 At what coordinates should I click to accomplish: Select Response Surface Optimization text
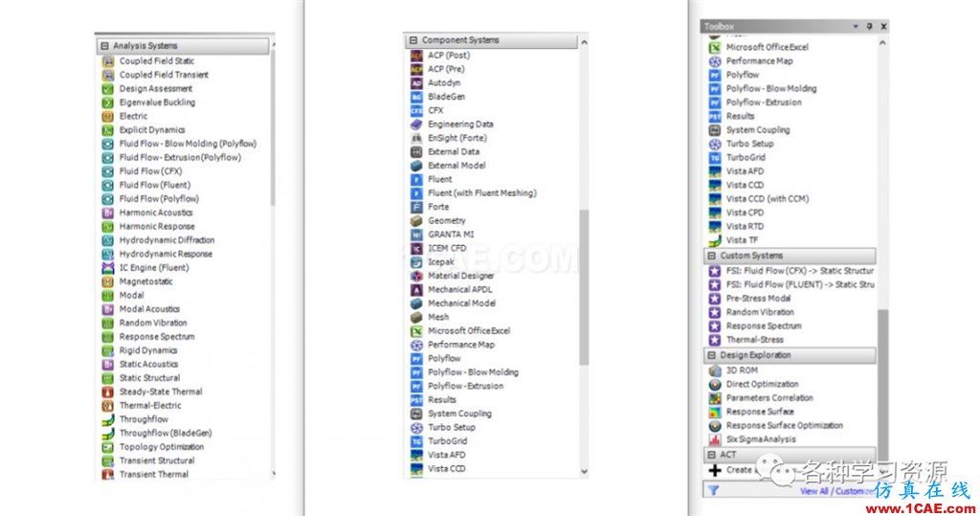pos(785,425)
